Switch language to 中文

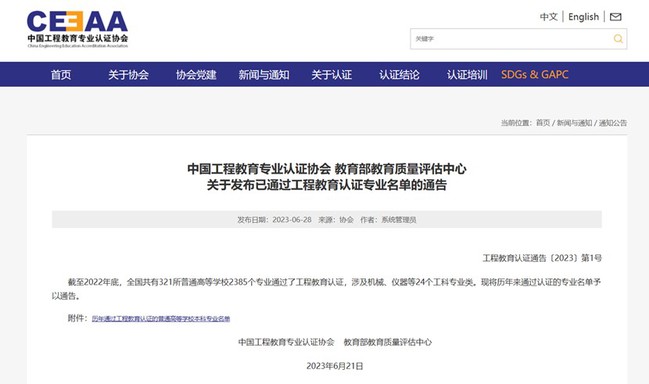coord(549,17)
